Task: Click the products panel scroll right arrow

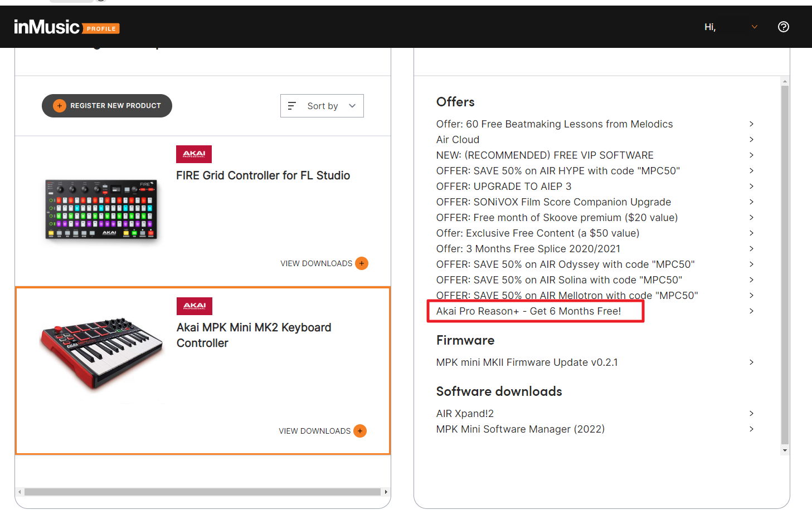Action: point(386,492)
